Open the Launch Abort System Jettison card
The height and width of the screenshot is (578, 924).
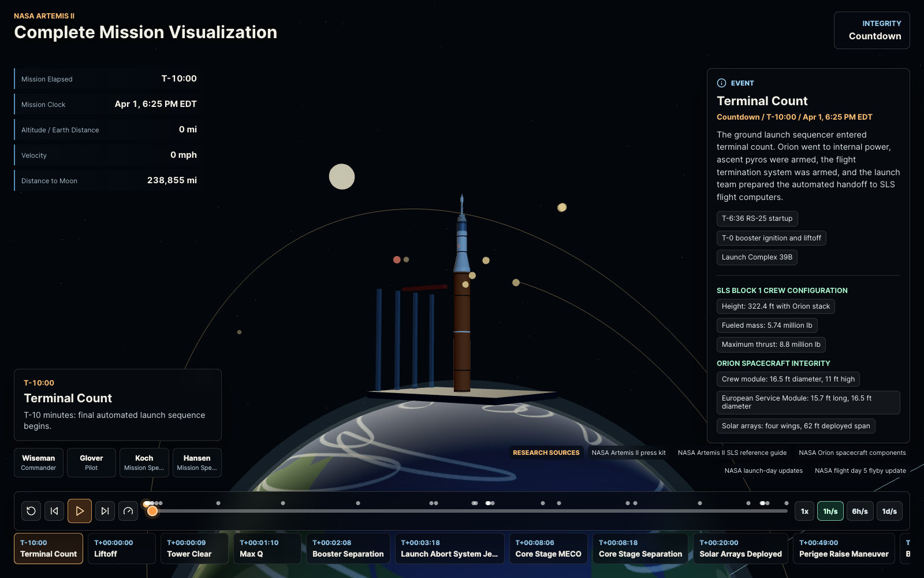449,548
